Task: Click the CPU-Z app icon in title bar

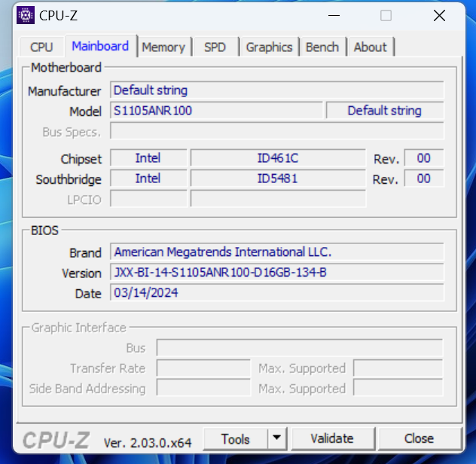Action: 26,15
